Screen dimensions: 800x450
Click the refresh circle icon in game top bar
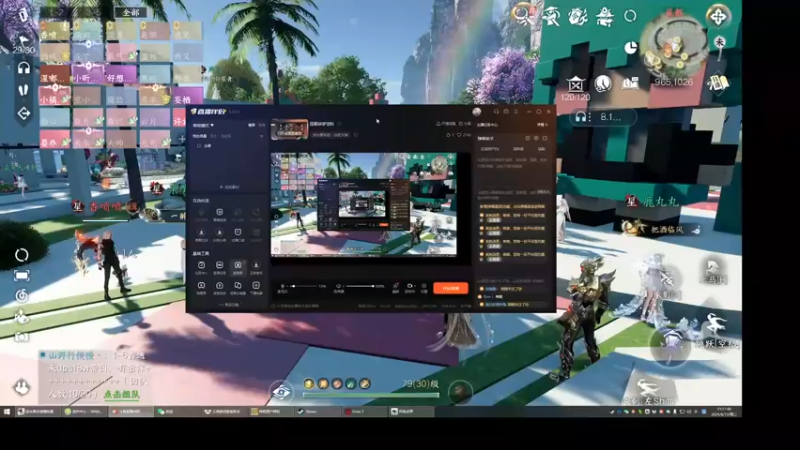click(x=631, y=16)
